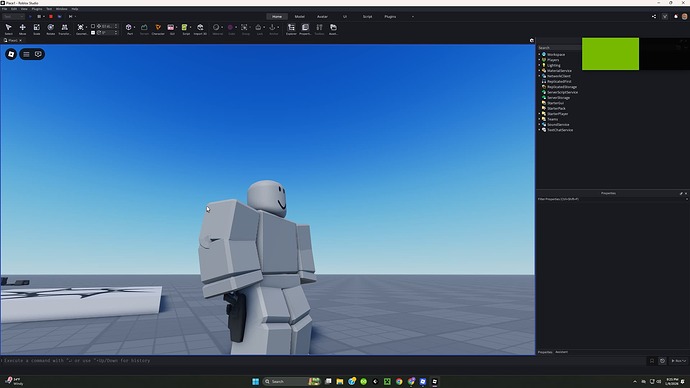
Task: Select StarterPack in Explorer
Action: click(556, 108)
